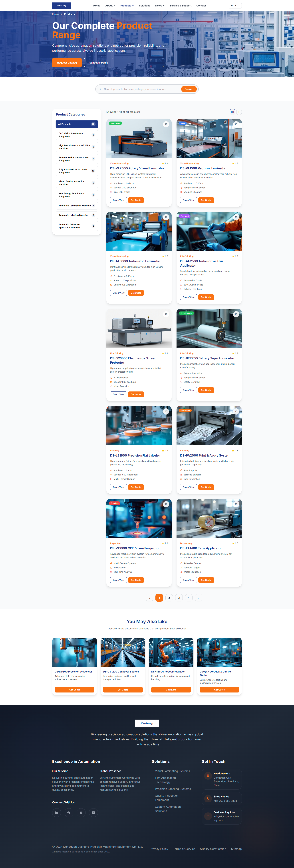Toggle heart on DS-VI3000 CCD Visual Inspector
The height and width of the screenshot is (868, 294).
pos(166,504)
